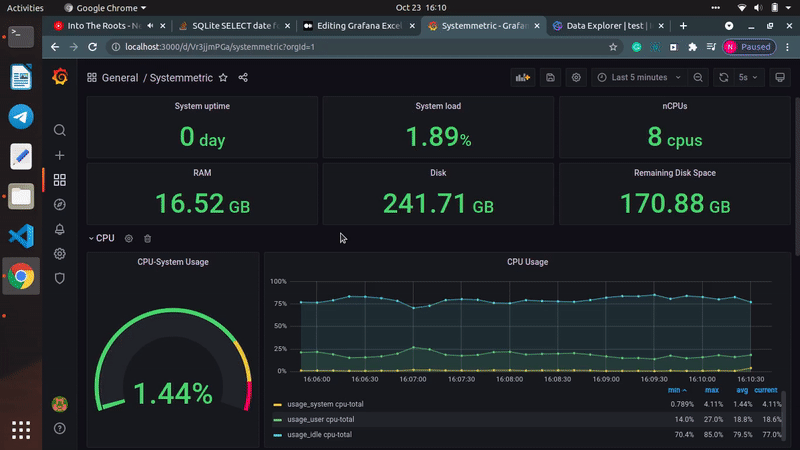Zoom out the time range
Viewport: 800px width, 450px height.
click(x=697, y=77)
